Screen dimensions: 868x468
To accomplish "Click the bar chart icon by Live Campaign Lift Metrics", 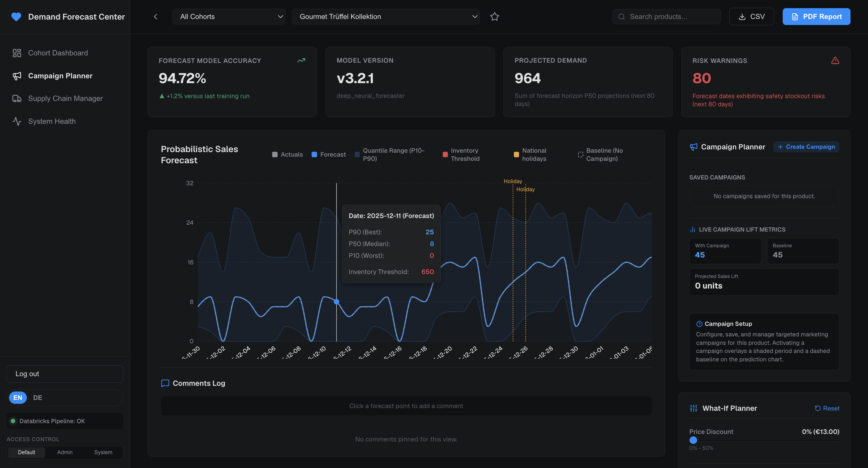I will (x=693, y=229).
